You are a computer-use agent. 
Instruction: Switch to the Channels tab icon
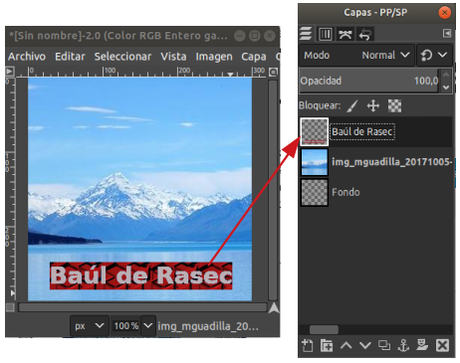click(x=325, y=34)
